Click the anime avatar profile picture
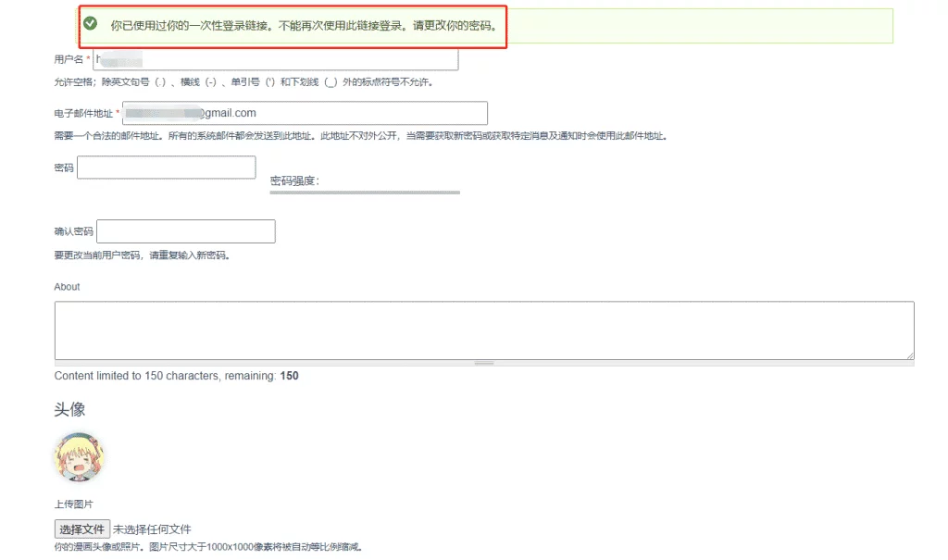Image resolution: width=948 pixels, height=560 pixels. click(79, 457)
